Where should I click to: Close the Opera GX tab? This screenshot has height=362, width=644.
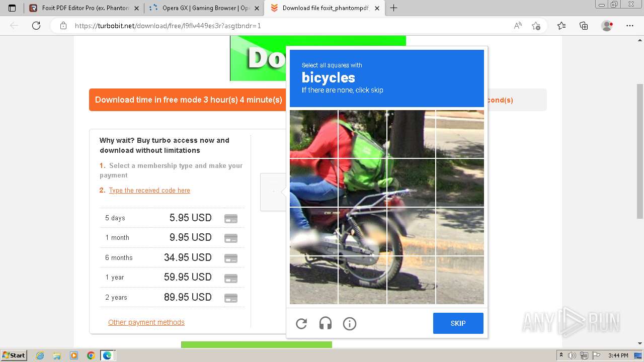click(257, 8)
